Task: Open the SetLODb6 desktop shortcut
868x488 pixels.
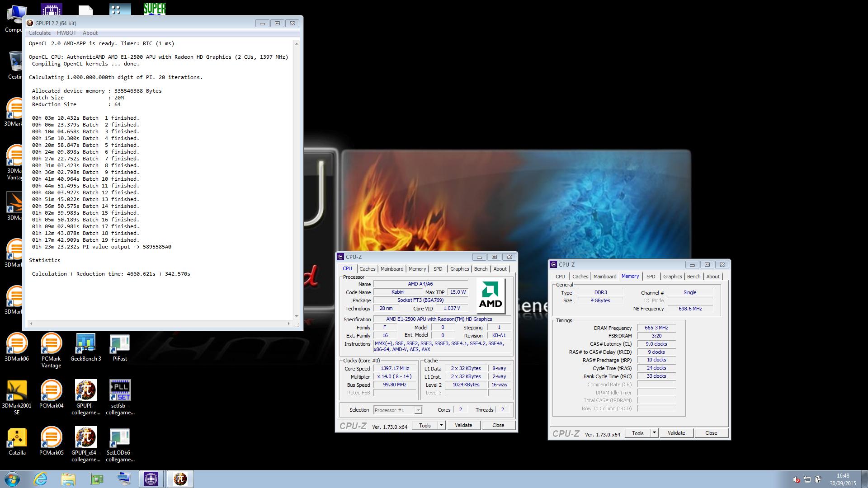Action: 120,445
